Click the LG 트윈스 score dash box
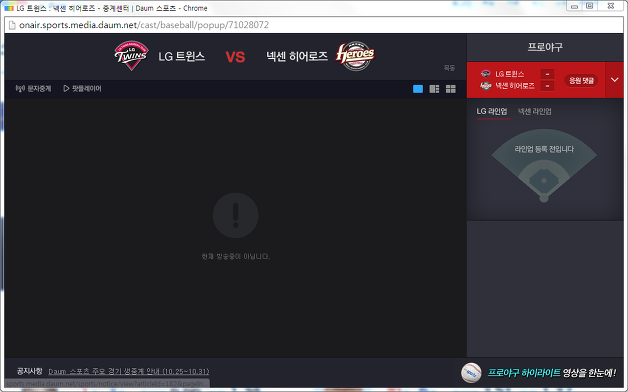 [x=547, y=74]
